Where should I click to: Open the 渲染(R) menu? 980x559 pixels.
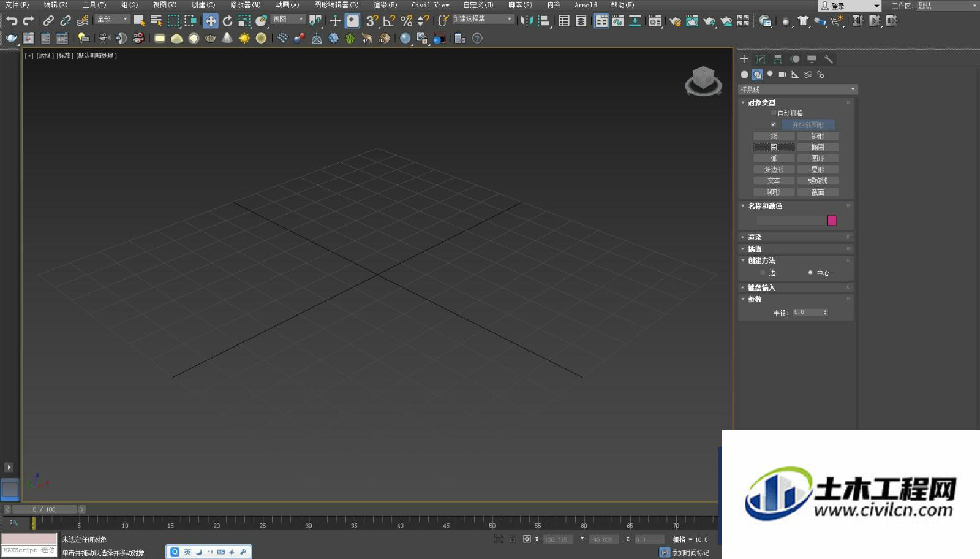(x=385, y=5)
